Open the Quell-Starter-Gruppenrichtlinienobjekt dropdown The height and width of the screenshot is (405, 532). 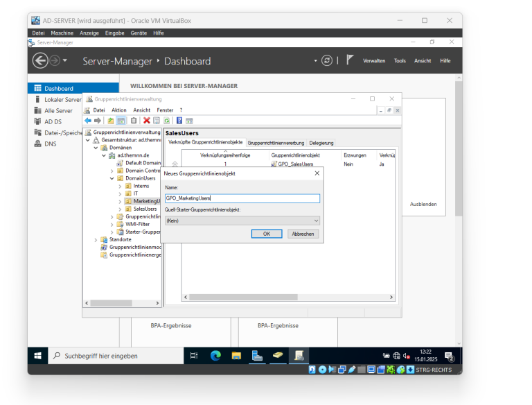242,221
